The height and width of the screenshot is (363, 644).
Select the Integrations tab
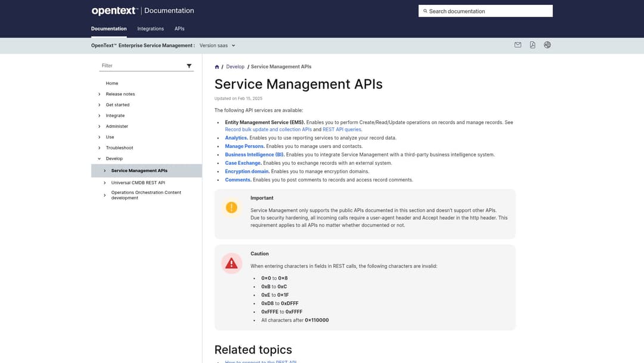coord(150,29)
